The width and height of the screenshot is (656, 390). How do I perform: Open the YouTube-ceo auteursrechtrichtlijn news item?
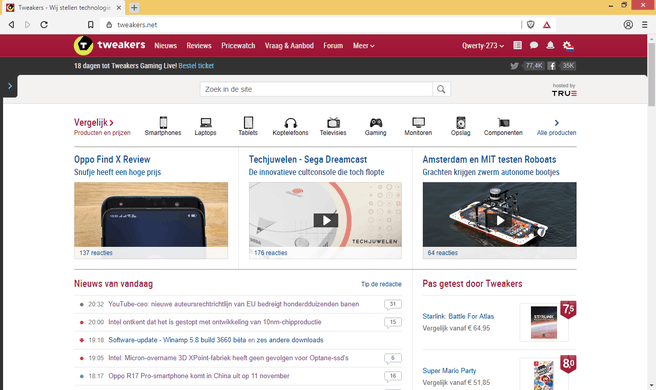pos(233,304)
